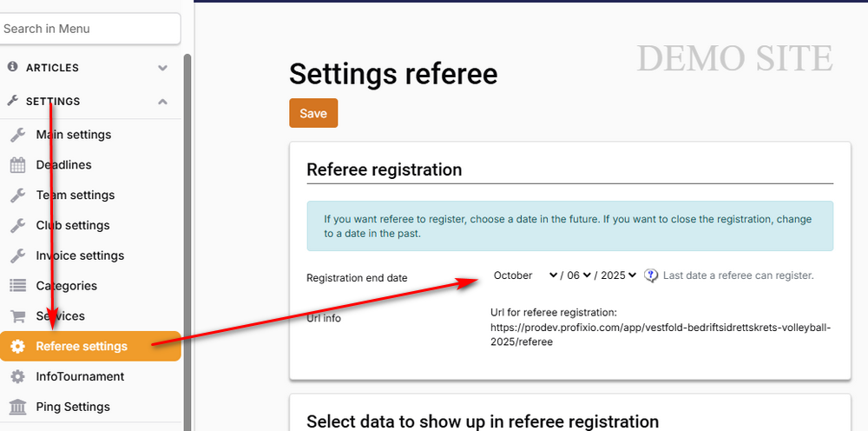Open Club settings in the sidebar
The width and height of the screenshot is (868, 431).
pyautogui.click(x=73, y=225)
